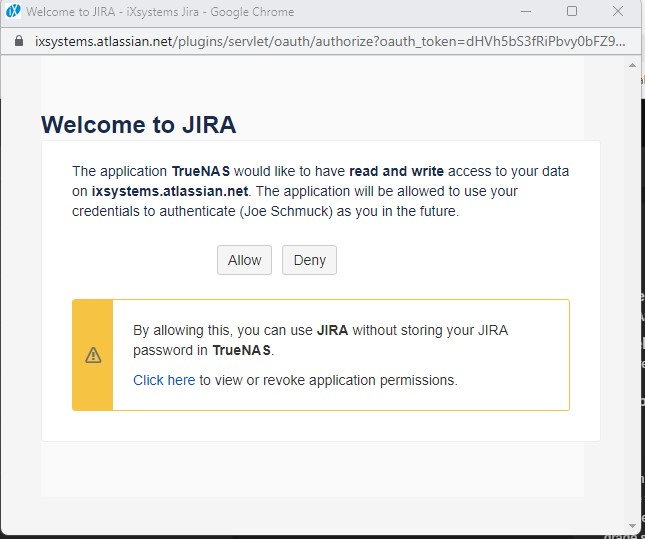Select the URL in the address bar
The height and width of the screenshot is (539, 645).
coord(330,41)
